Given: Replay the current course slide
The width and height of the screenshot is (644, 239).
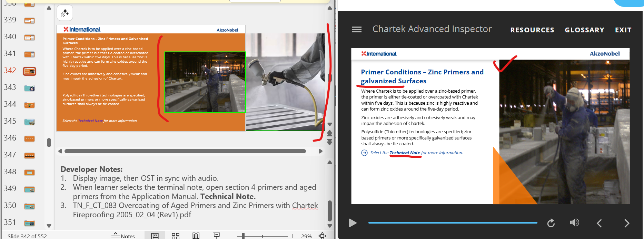Looking at the screenshot, I should pyautogui.click(x=551, y=223).
